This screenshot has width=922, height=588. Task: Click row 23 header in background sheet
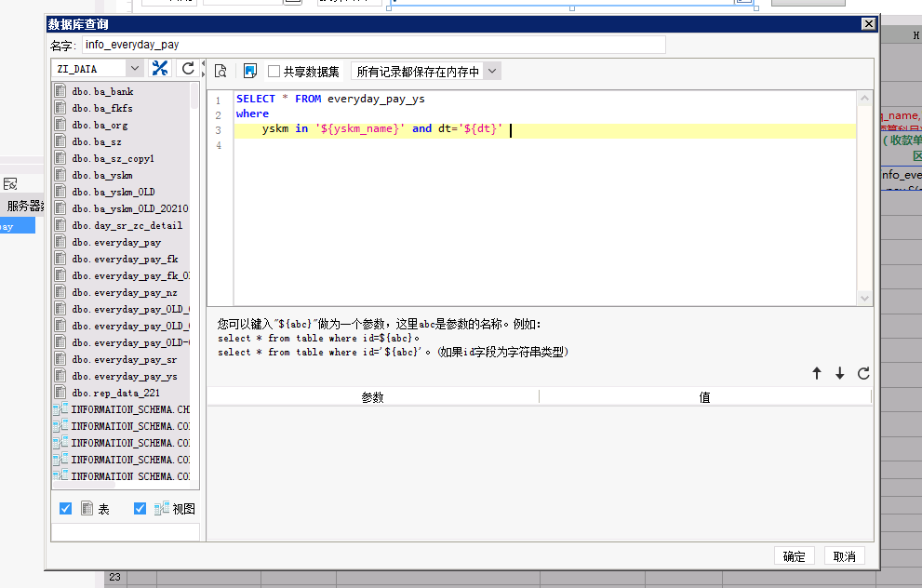click(x=114, y=578)
